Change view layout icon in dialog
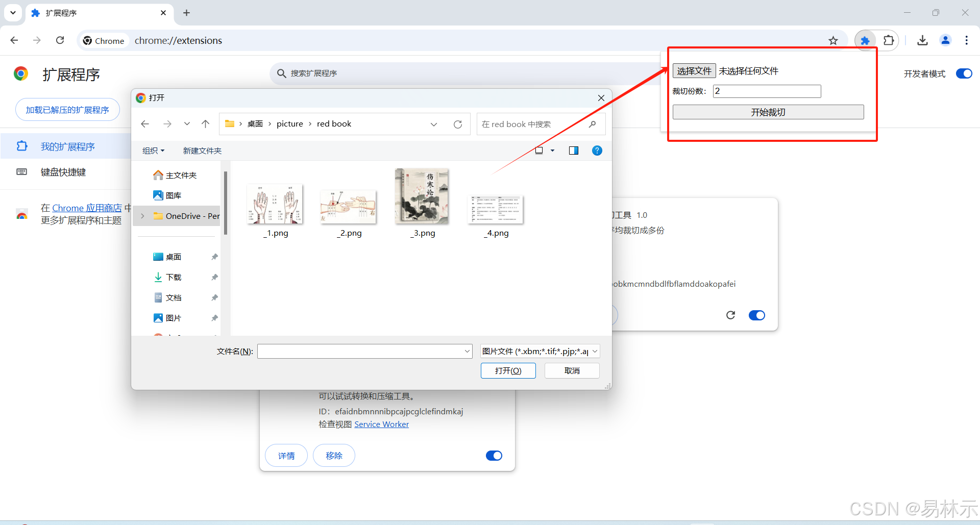980x525 pixels. coord(539,151)
